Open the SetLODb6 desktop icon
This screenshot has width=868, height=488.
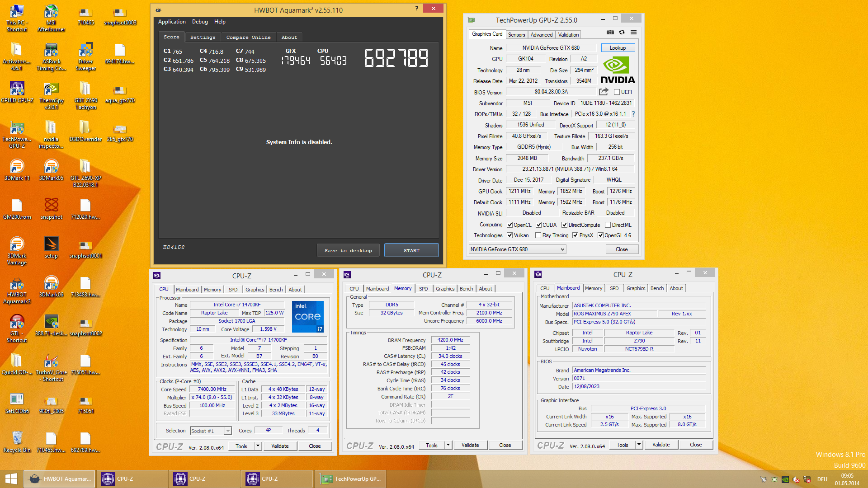tap(17, 404)
